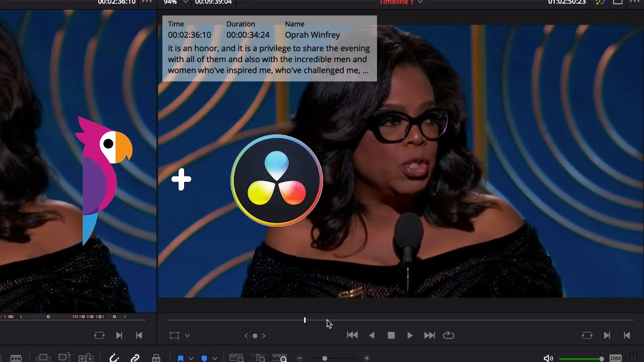
Task: Toggle timeline snapping magnet
Action: 114,358
